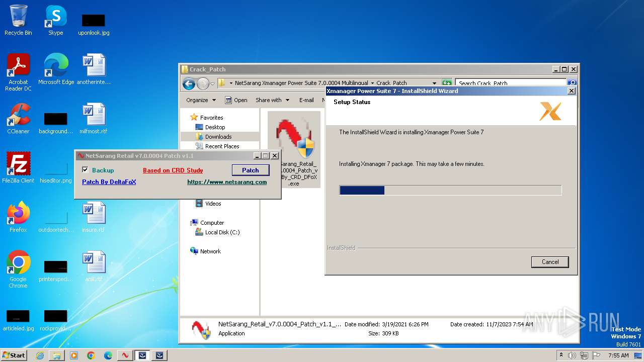Click the Crack_Patch breadcrumb segment
The image size is (644, 362).
[x=391, y=83]
